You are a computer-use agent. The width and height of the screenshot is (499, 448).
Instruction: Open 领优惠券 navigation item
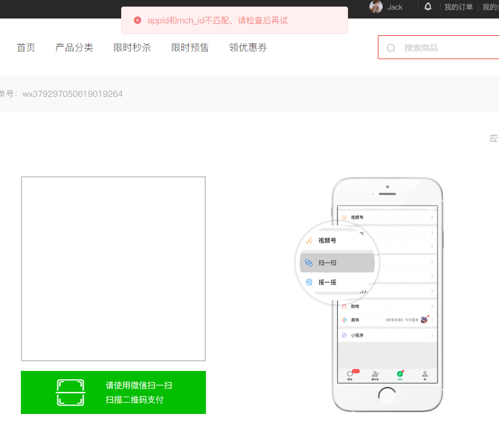pos(248,47)
